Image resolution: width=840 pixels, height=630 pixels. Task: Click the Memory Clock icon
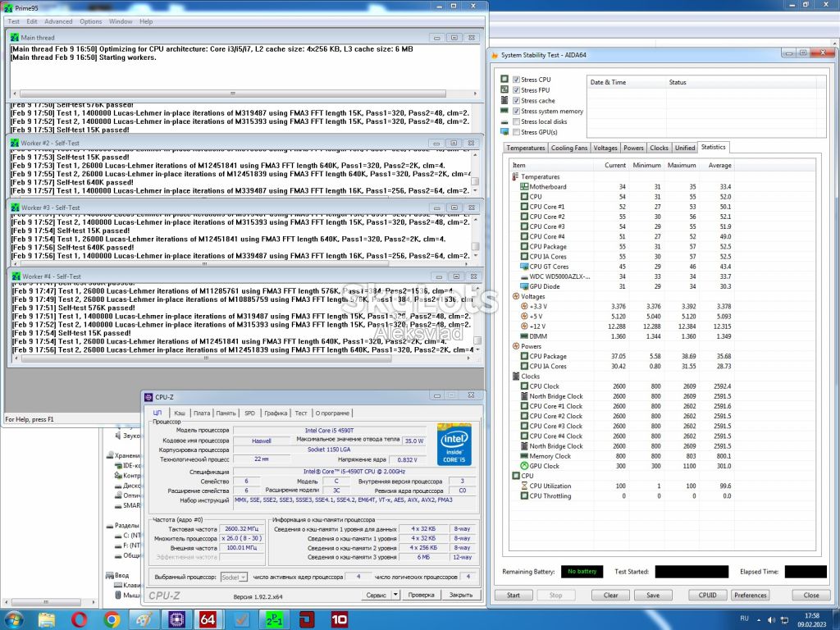tap(524, 456)
